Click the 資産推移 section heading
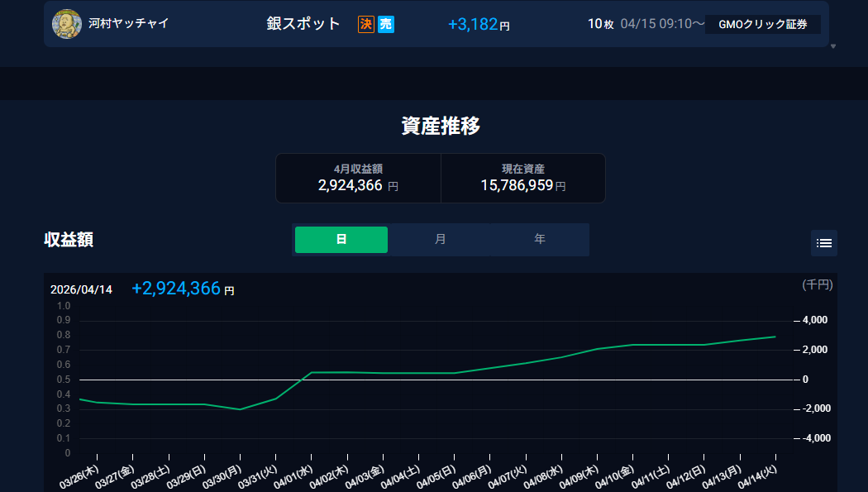The height and width of the screenshot is (492, 868). click(x=441, y=126)
